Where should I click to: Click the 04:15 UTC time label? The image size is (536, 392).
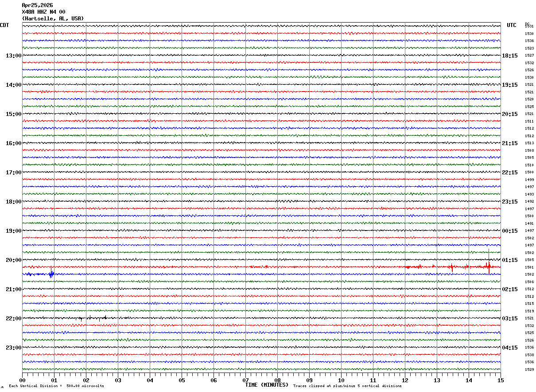coord(509,347)
